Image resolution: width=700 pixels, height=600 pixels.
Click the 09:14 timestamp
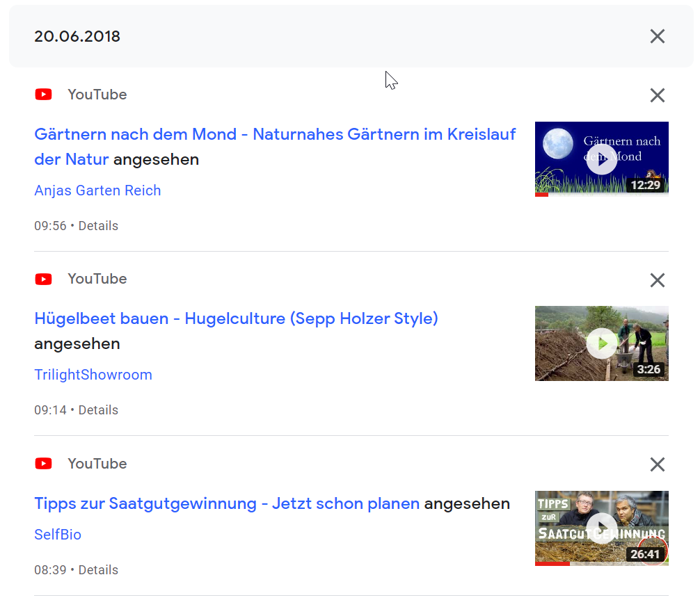pos(50,410)
